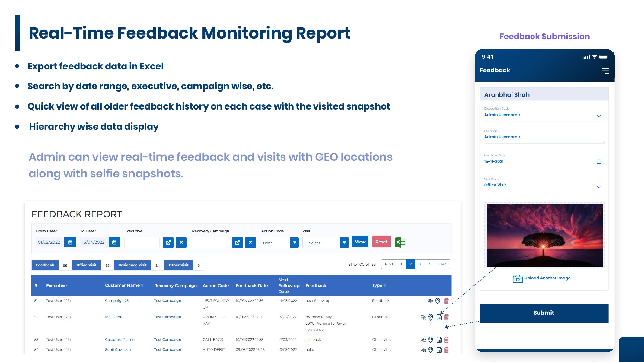Screen dimensions: 644x362
Task: Open Test Campaign link in row 51
Action: click(167, 301)
